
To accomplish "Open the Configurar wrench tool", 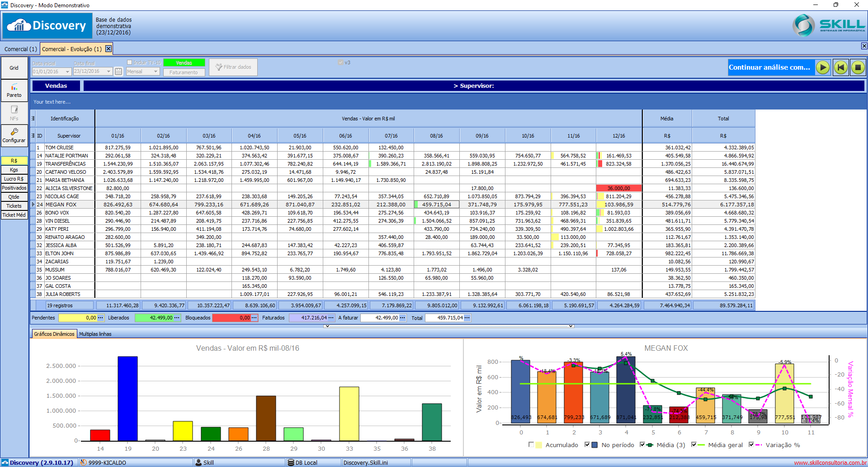I will [14, 136].
